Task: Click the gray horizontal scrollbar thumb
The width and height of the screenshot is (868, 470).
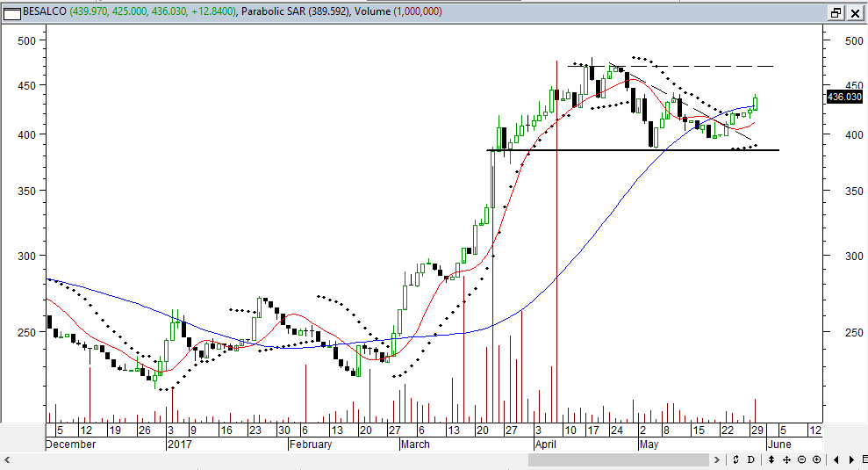Action: coord(619,459)
